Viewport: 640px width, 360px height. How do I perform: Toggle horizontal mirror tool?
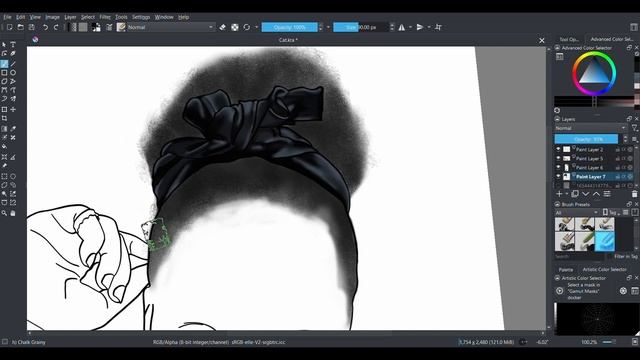click(402, 27)
